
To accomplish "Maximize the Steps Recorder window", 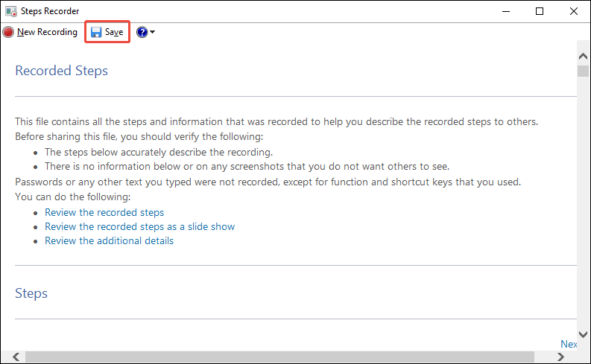I will click(x=540, y=11).
